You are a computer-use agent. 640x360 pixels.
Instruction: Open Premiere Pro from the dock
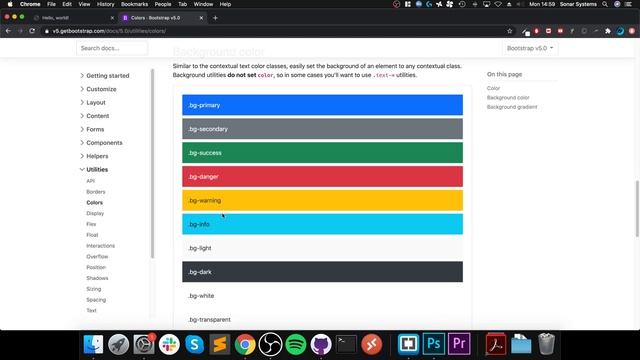tap(459, 344)
